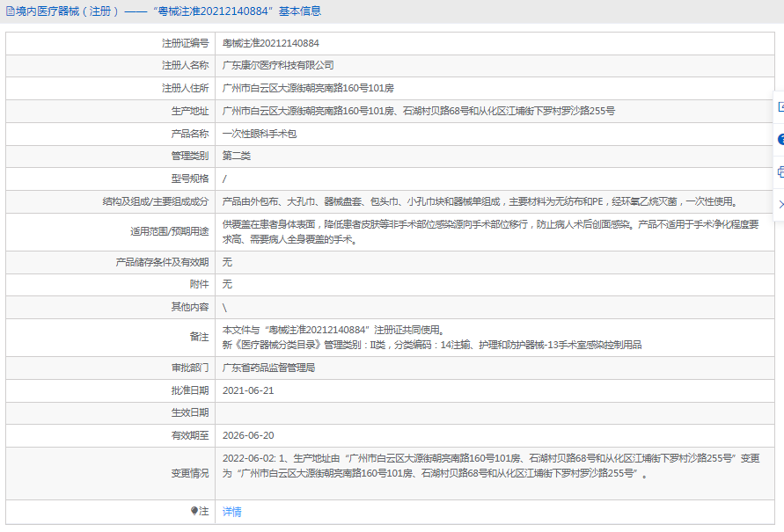This screenshot has width=784, height=532.
Task: Open the 详情 details link
Action: coord(231,511)
